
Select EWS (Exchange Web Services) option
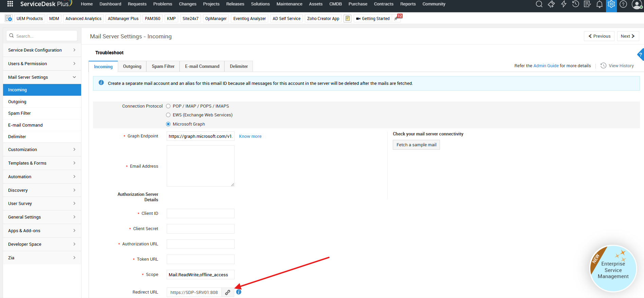tap(168, 115)
